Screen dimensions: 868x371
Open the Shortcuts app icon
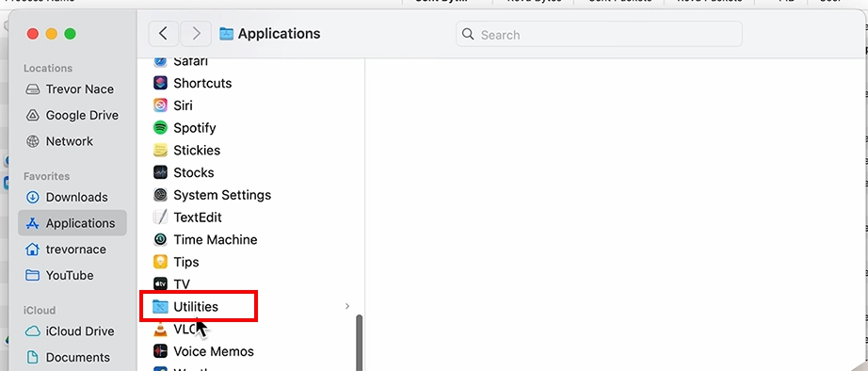pos(161,83)
